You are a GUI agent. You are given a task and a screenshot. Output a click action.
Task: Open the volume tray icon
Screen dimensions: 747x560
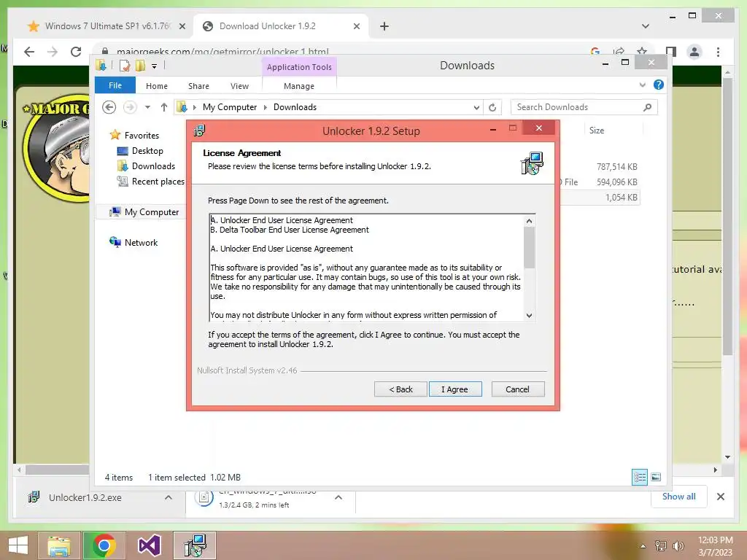(x=678, y=546)
